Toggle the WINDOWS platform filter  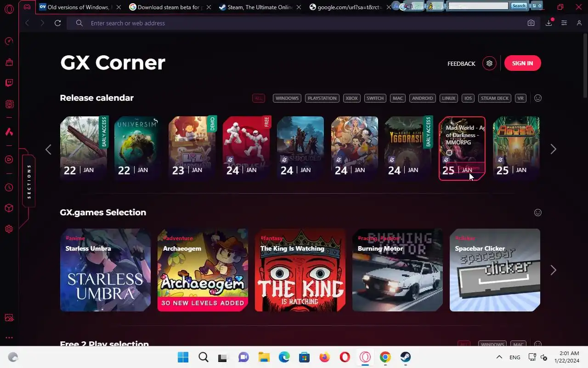(287, 98)
